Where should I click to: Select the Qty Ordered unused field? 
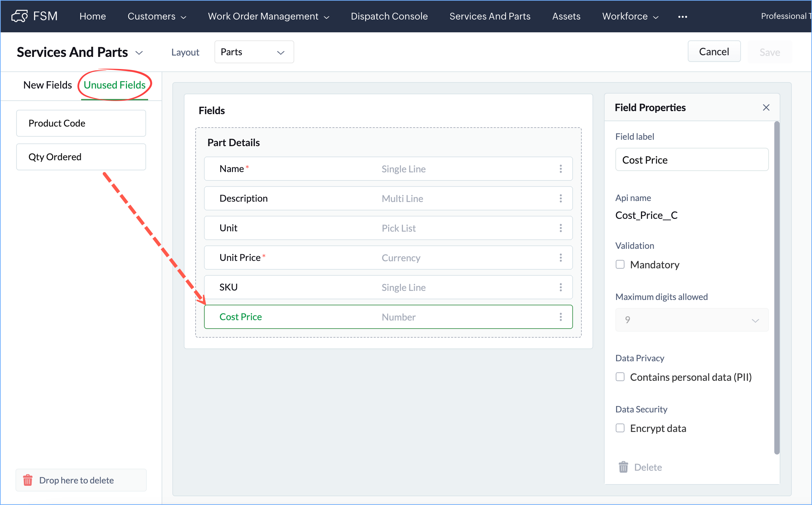(81, 157)
